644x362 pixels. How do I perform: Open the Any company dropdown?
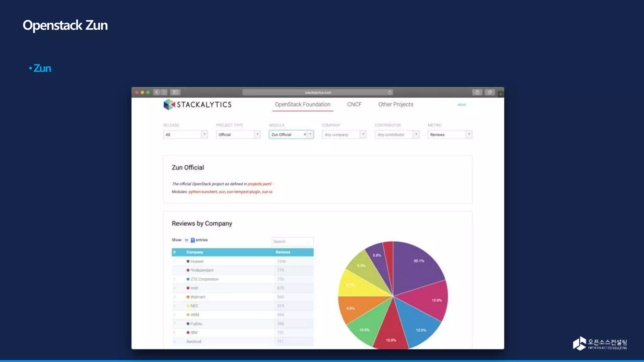tap(344, 134)
